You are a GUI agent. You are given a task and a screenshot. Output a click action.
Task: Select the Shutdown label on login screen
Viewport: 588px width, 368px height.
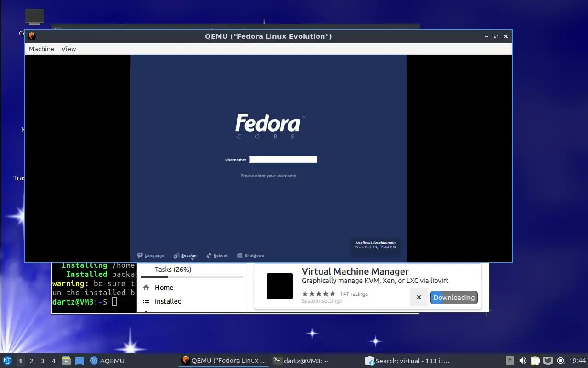[x=254, y=256]
